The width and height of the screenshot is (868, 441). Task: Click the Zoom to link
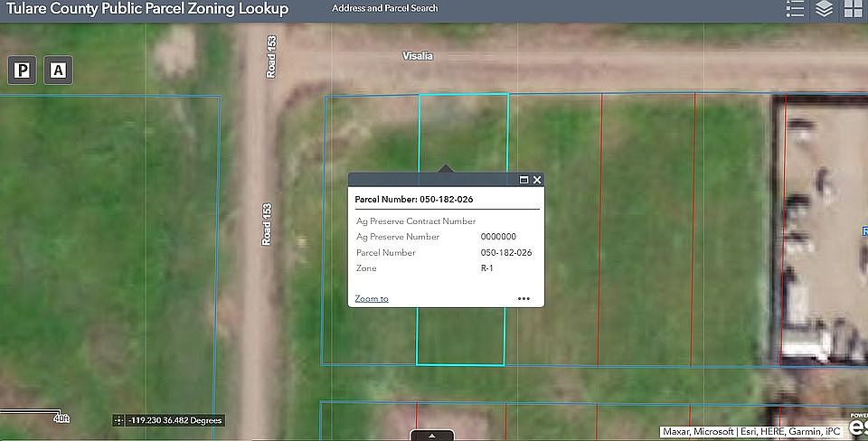pos(372,298)
